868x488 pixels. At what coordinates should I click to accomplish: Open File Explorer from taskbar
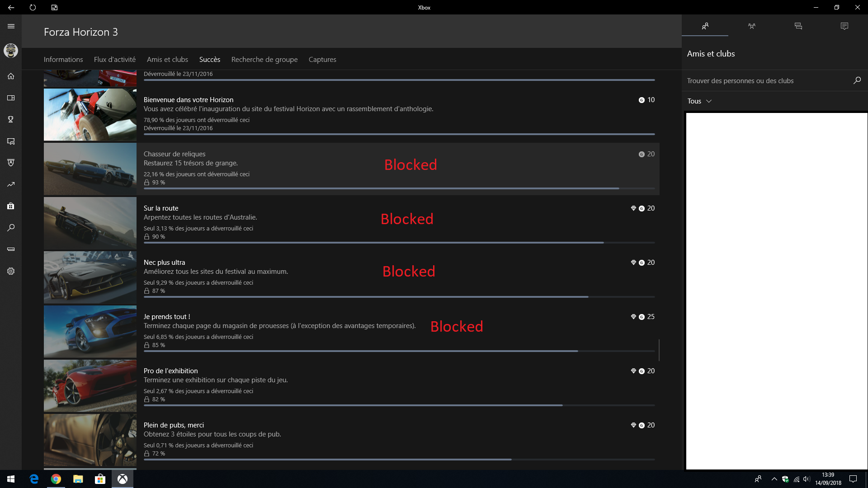pyautogui.click(x=78, y=479)
